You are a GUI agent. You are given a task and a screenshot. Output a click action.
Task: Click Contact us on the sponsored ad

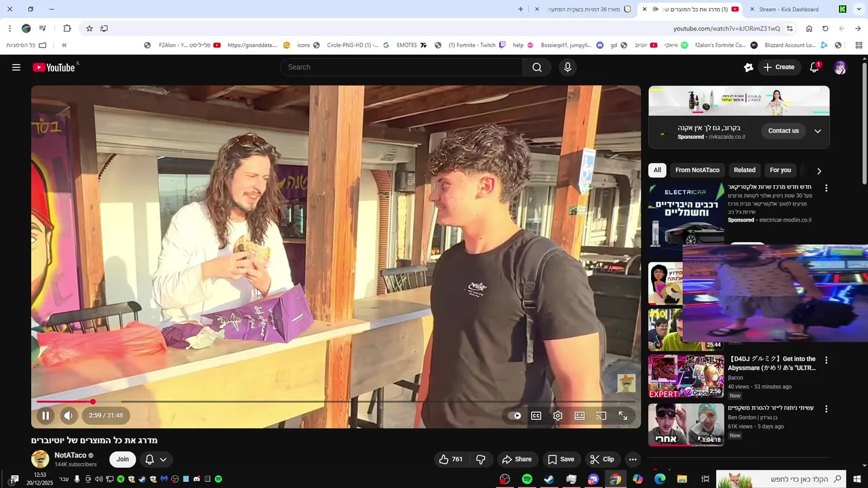tap(783, 131)
